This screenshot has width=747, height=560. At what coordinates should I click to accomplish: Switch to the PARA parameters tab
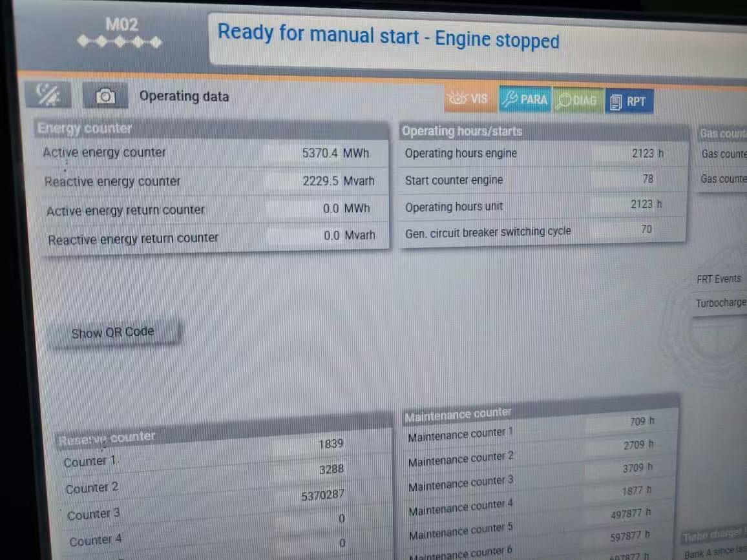coord(525,100)
